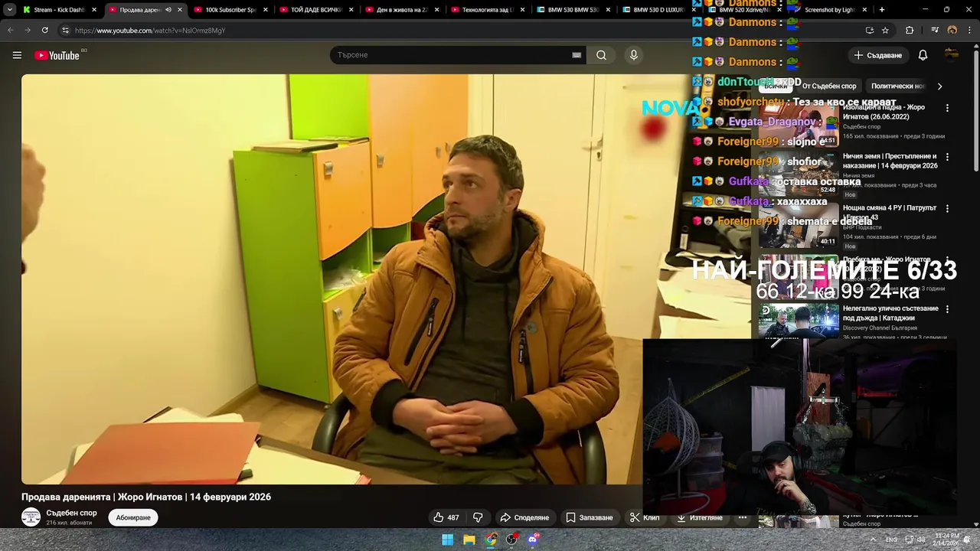Open the YouTube hamburger guide menu
Screen dimensions: 980x551
(x=17, y=55)
